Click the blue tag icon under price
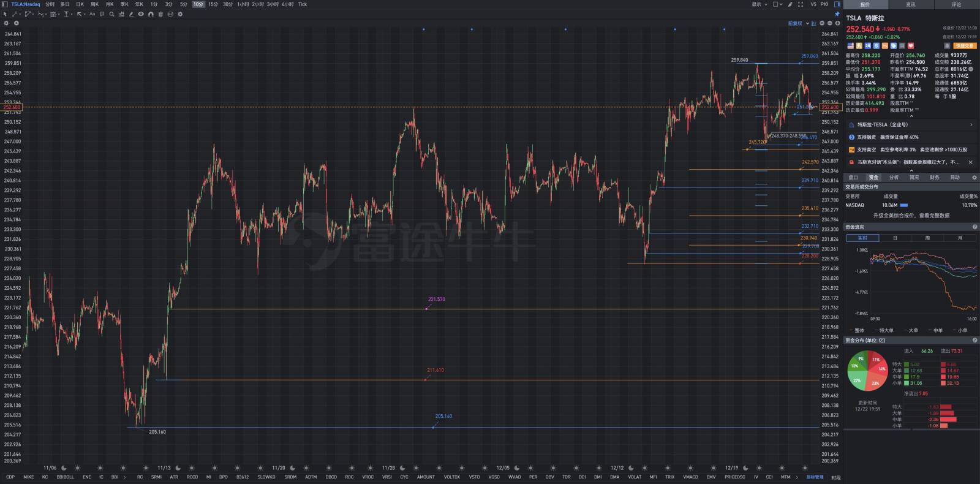Image resolution: width=980 pixels, height=484 pixels. click(894, 45)
